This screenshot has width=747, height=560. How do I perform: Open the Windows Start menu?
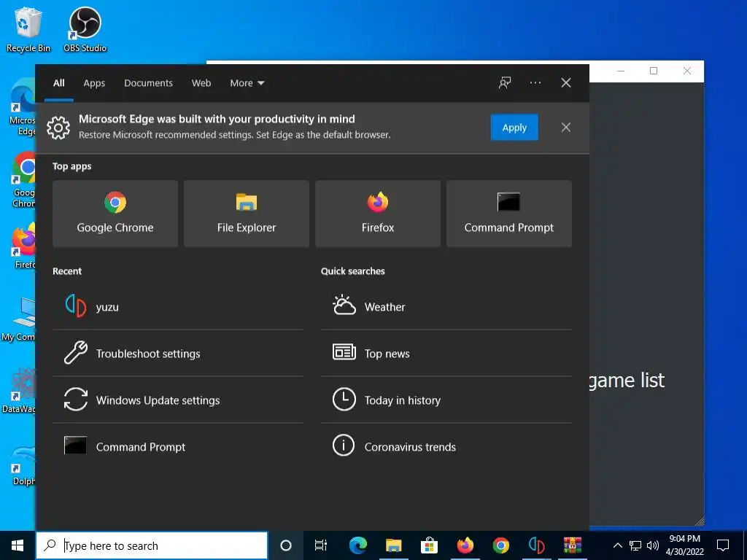point(18,545)
